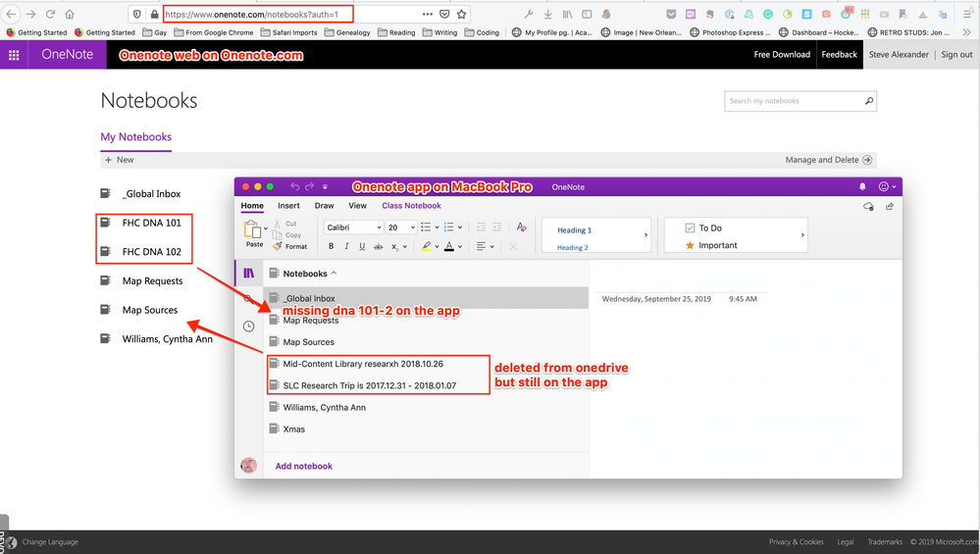Click the Free Download link
This screenshot has height=554, width=980.
click(782, 54)
